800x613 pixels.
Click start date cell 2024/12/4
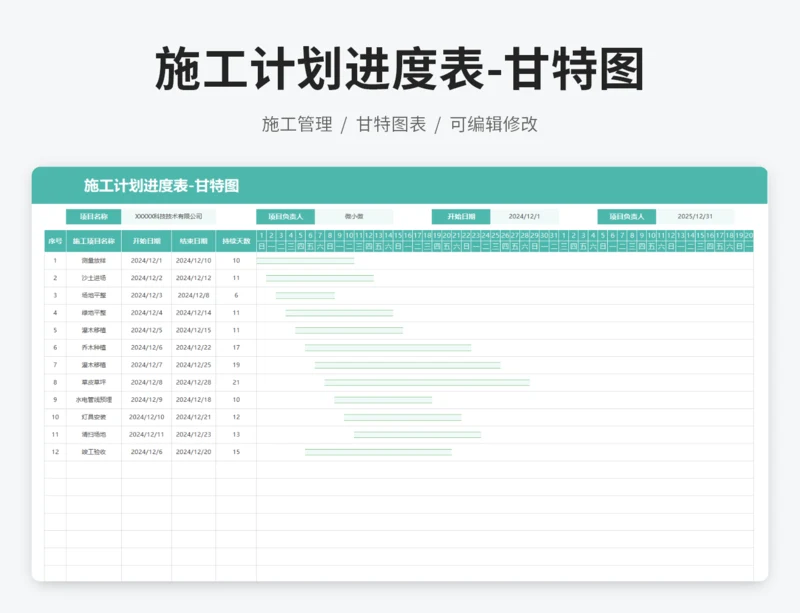pos(146,313)
